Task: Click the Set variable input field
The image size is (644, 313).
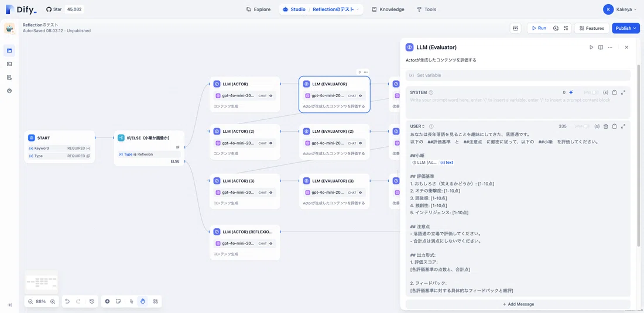Action: click(x=518, y=75)
